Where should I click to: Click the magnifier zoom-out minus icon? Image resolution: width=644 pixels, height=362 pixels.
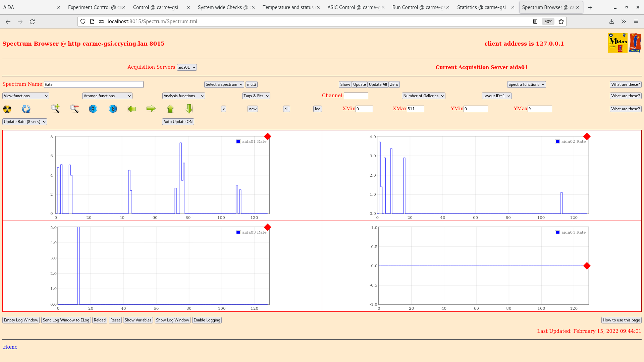point(74,109)
